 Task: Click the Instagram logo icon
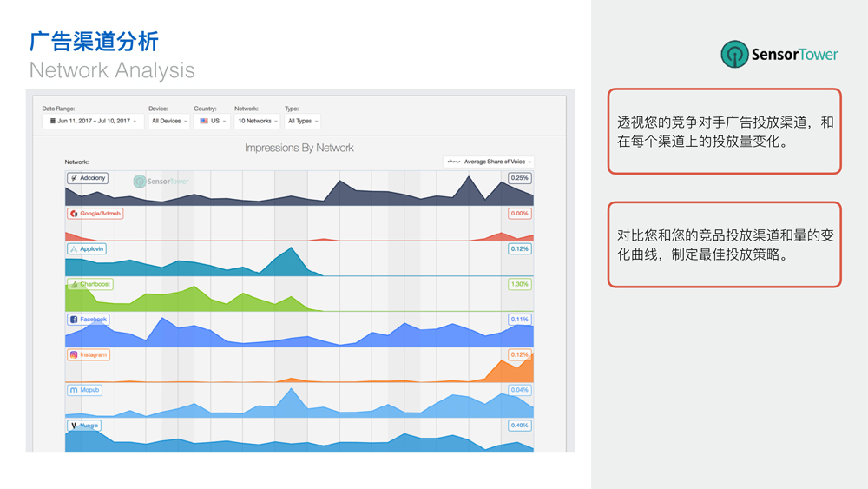point(74,355)
